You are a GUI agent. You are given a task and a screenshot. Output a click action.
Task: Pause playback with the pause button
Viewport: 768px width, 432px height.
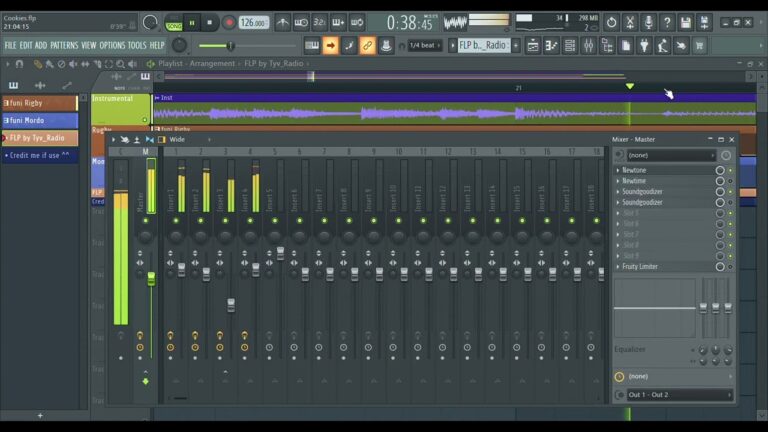pyautogui.click(x=192, y=23)
